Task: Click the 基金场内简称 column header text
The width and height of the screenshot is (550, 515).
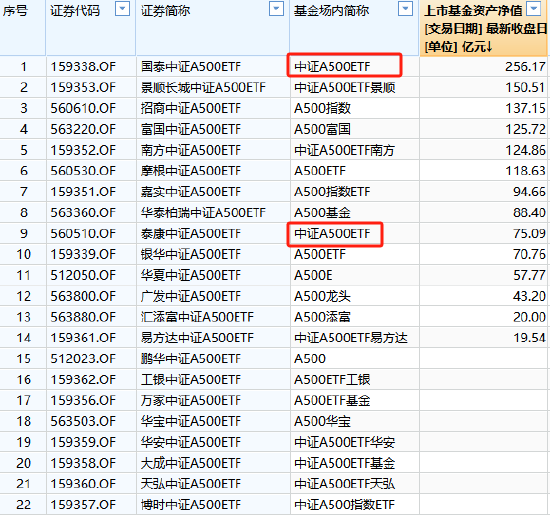Action: click(x=331, y=11)
